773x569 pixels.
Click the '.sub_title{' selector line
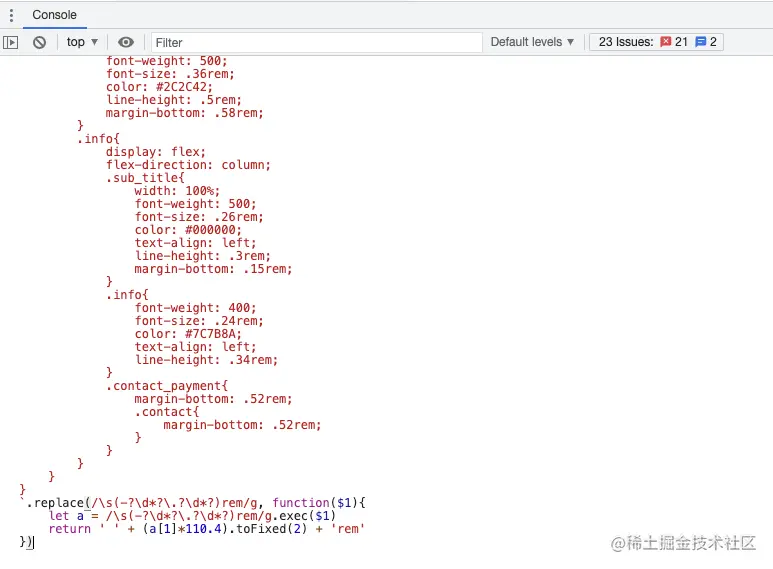click(145, 178)
